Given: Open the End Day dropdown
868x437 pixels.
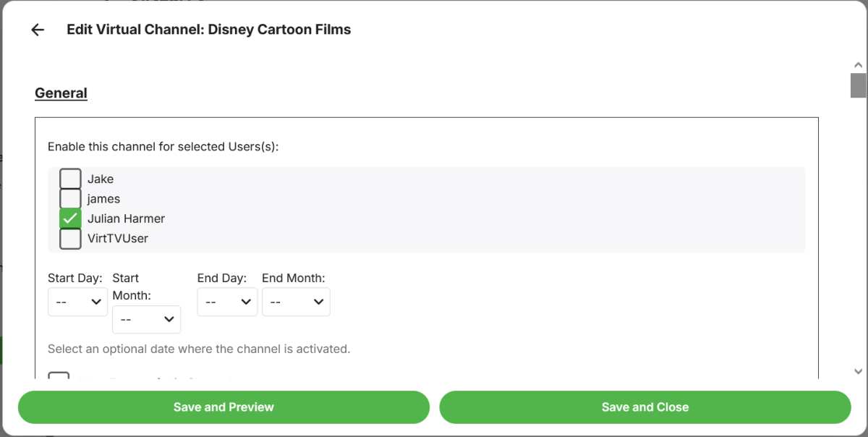Looking at the screenshot, I should 227,302.
